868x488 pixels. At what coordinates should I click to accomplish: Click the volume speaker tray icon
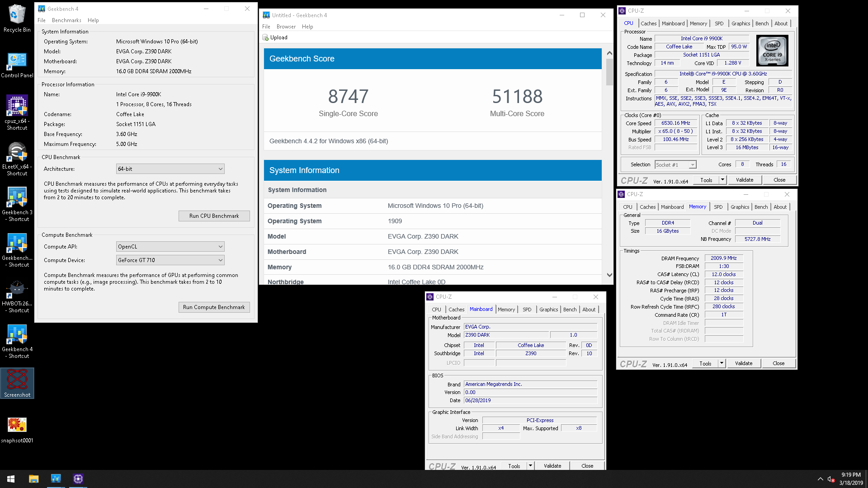[831, 479]
